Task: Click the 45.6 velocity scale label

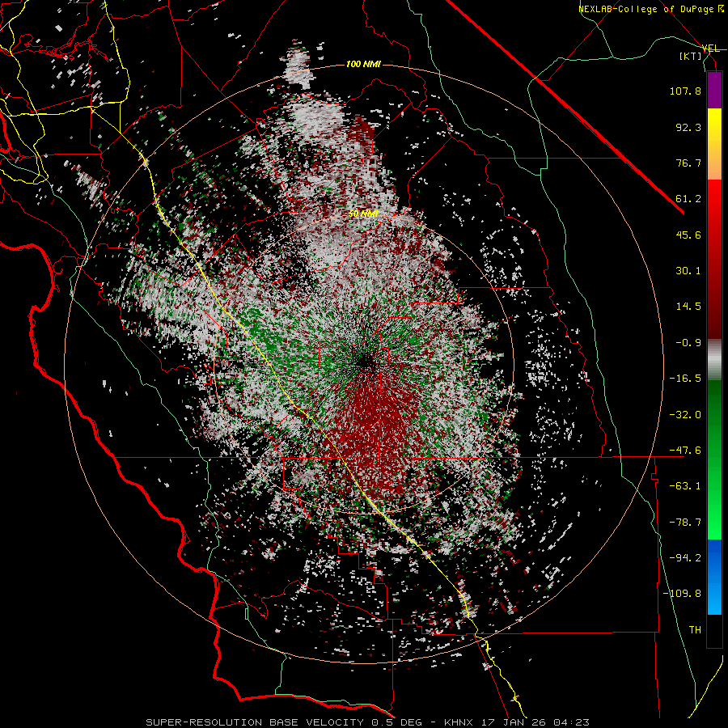Action: click(688, 235)
